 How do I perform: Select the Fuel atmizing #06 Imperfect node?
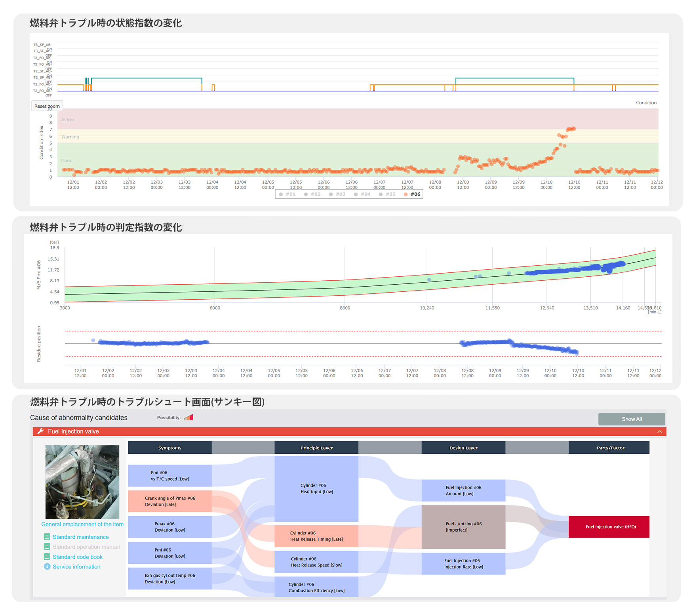click(x=463, y=527)
